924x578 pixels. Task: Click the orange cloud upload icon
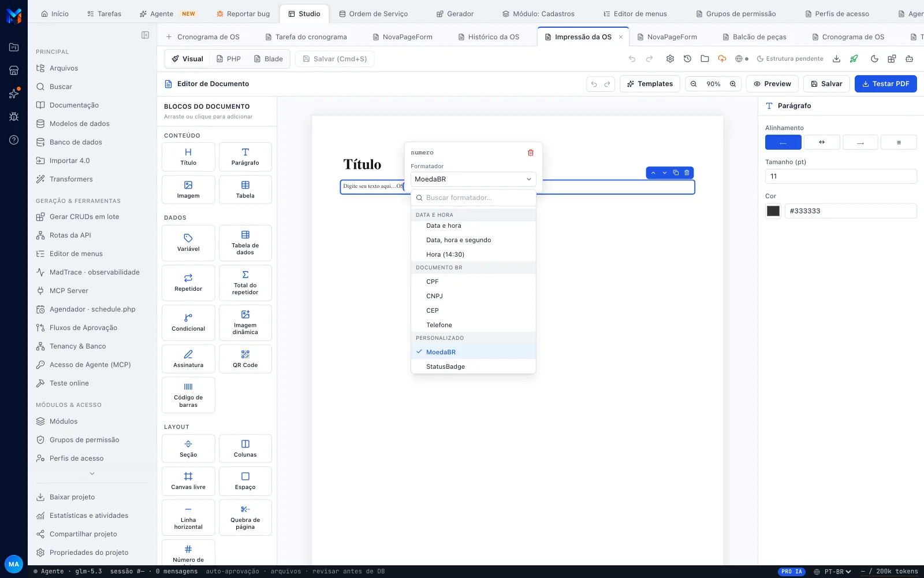[722, 59]
